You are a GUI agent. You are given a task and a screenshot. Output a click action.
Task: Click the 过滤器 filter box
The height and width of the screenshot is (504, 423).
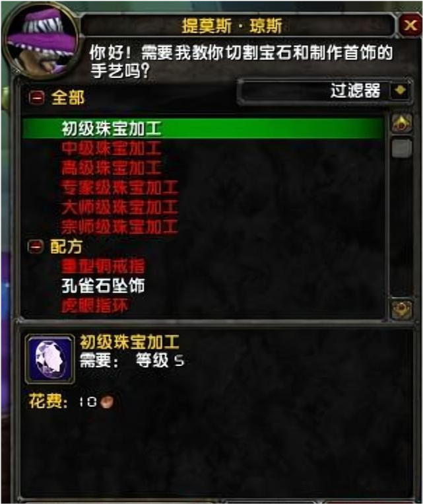pyautogui.click(x=324, y=91)
